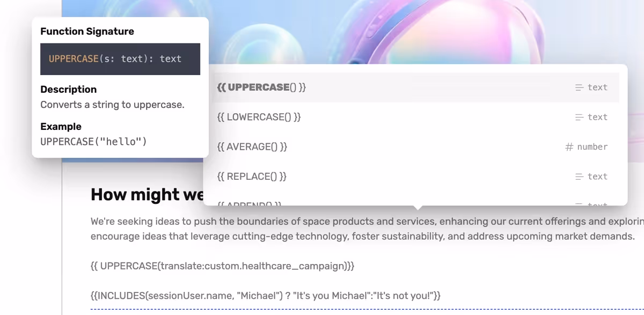Click the text type icon beside LOWERCASE
Viewport: 644px width, 315px height.
[x=579, y=117]
